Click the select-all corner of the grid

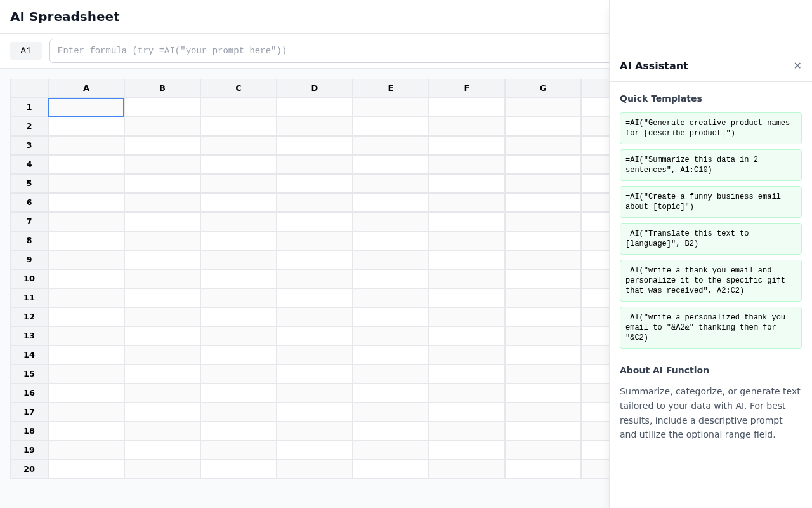29,88
